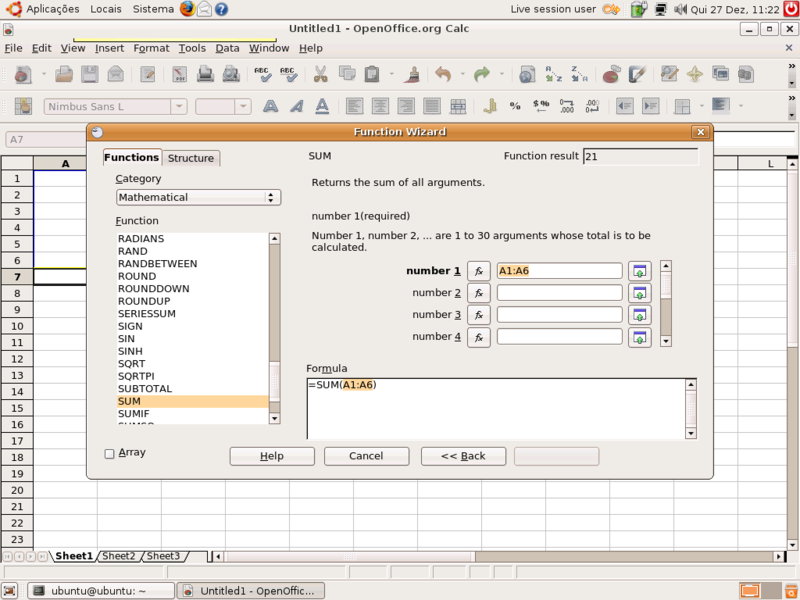Click the New document toolbar icon

(x=22, y=74)
